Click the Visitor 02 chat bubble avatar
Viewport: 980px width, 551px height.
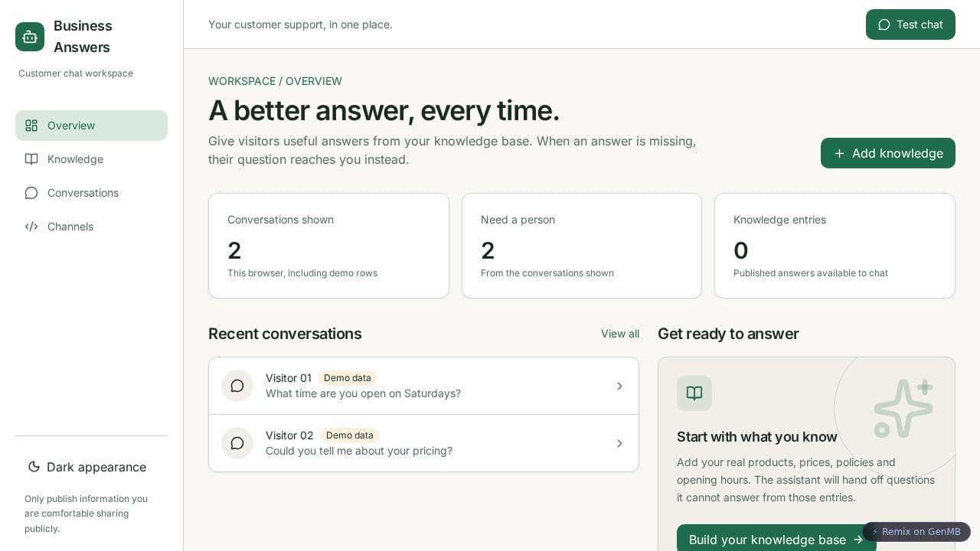click(237, 443)
